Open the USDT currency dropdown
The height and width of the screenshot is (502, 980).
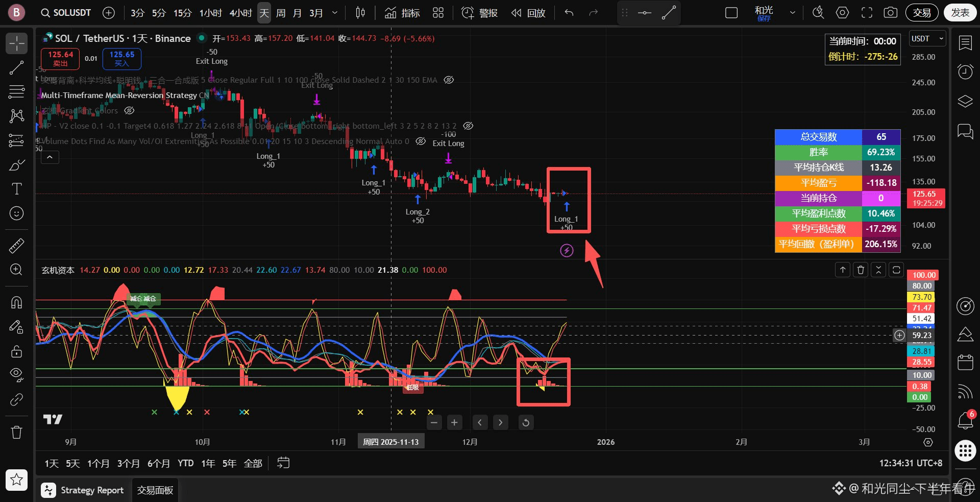tap(928, 39)
